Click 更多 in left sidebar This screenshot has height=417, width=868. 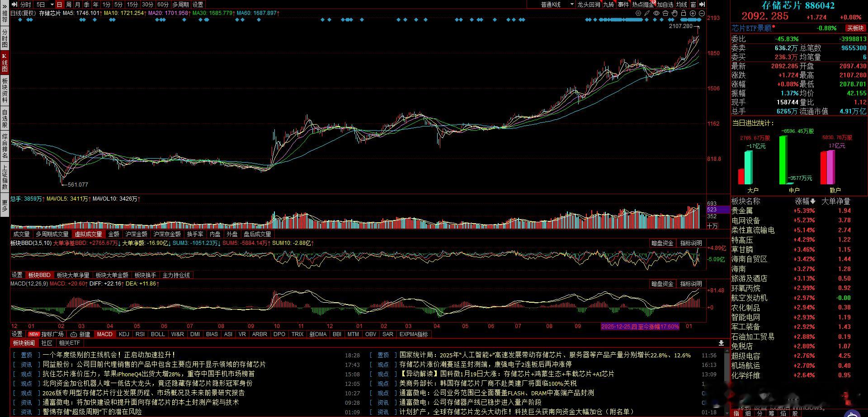5,205
